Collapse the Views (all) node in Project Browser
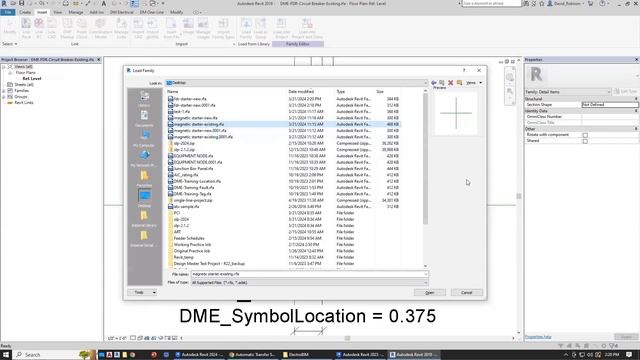 (4, 67)
